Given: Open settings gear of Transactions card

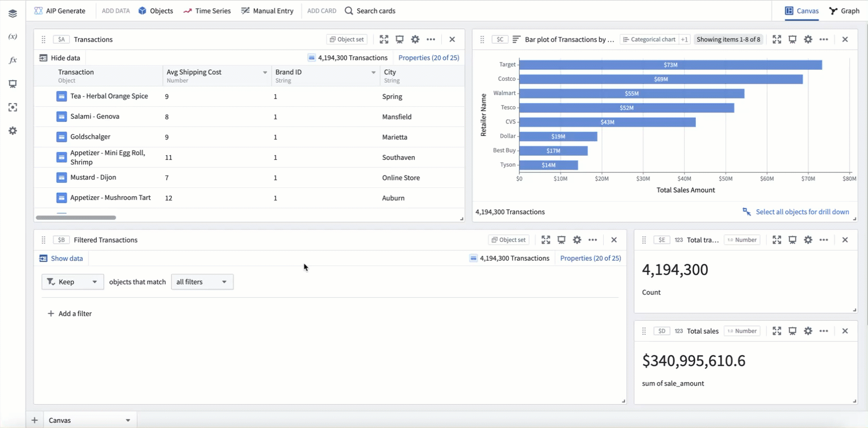Looking at the screenshot, I should coord(415,40).
